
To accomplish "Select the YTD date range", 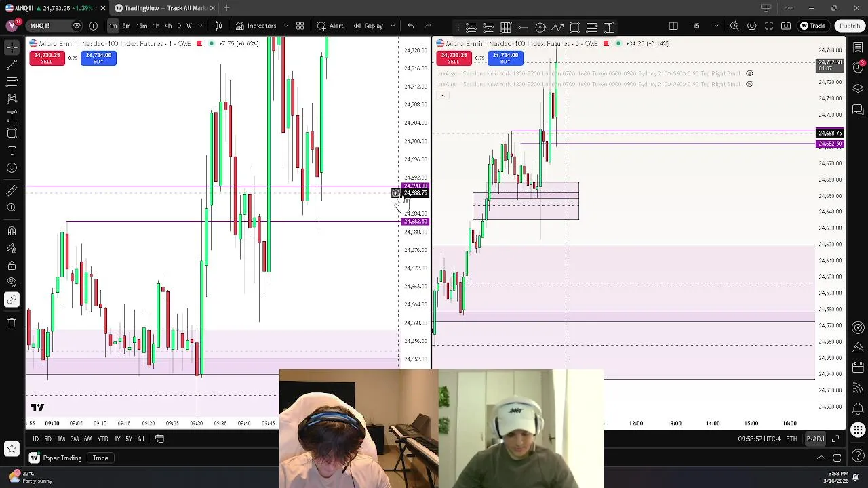I will pos(102,439).
